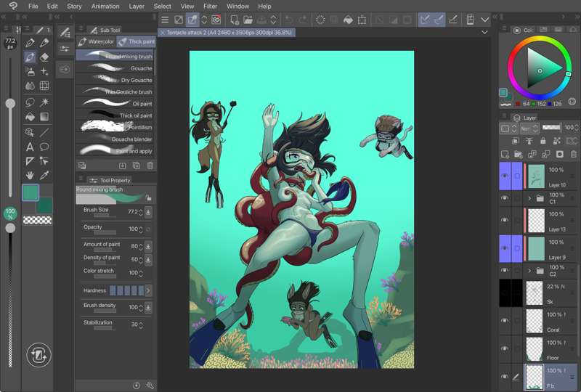
Task: Delete the selected layer with trash icon
Action: 573,154
